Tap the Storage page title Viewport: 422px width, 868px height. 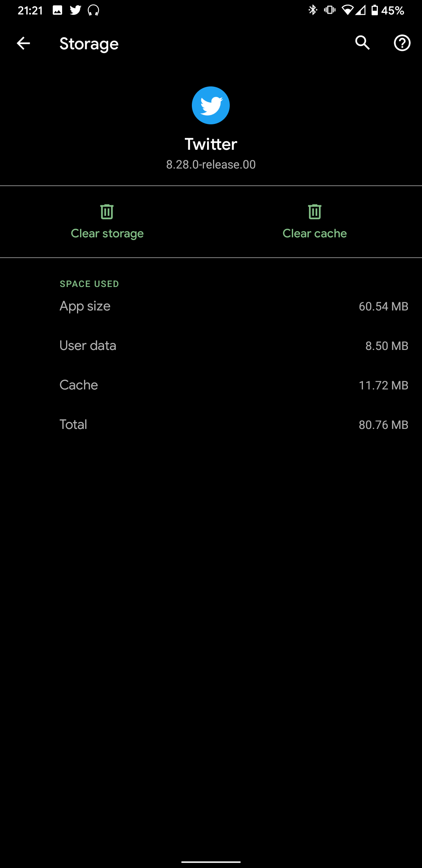click(89, 44)
